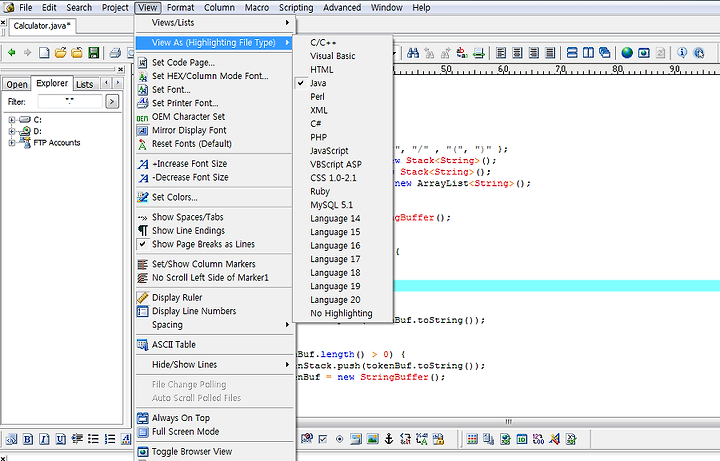Viewport: 720px width, 461px height.
Task: Click the filter apply > button
Action: 112,101
